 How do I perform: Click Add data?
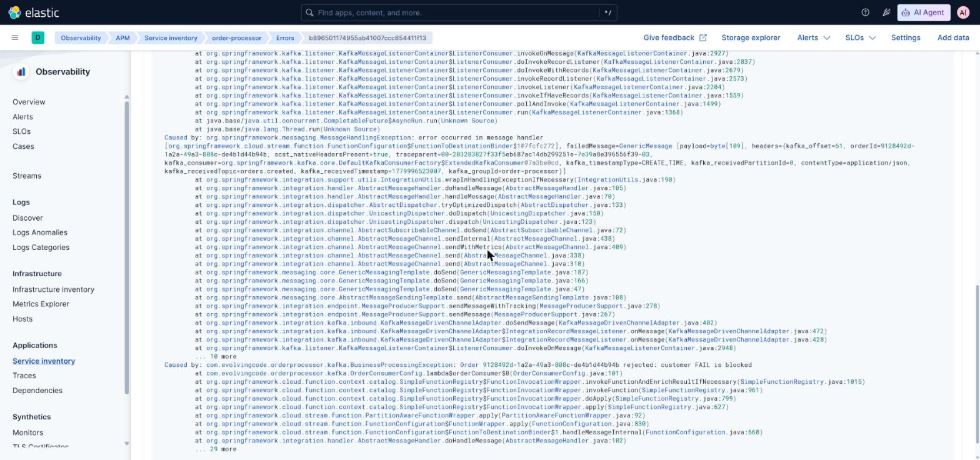point(953,37)
